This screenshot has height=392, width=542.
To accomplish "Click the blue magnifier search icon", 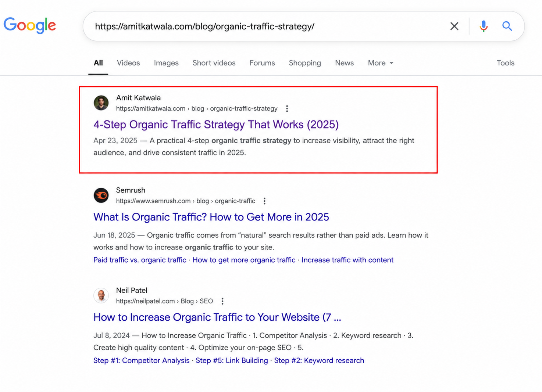I will (x=507, y=26).
